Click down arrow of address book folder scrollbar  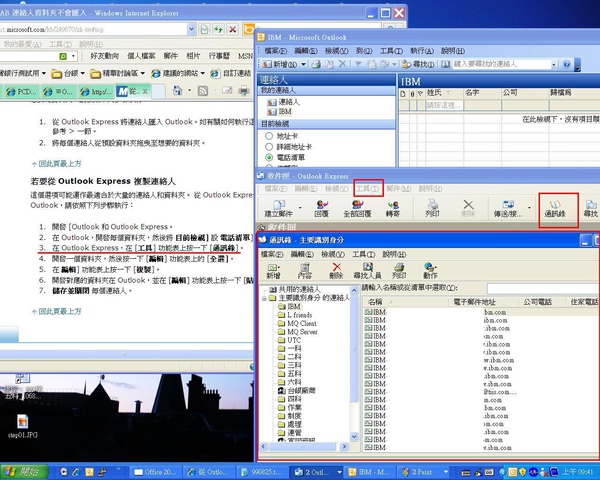point(354,436)
